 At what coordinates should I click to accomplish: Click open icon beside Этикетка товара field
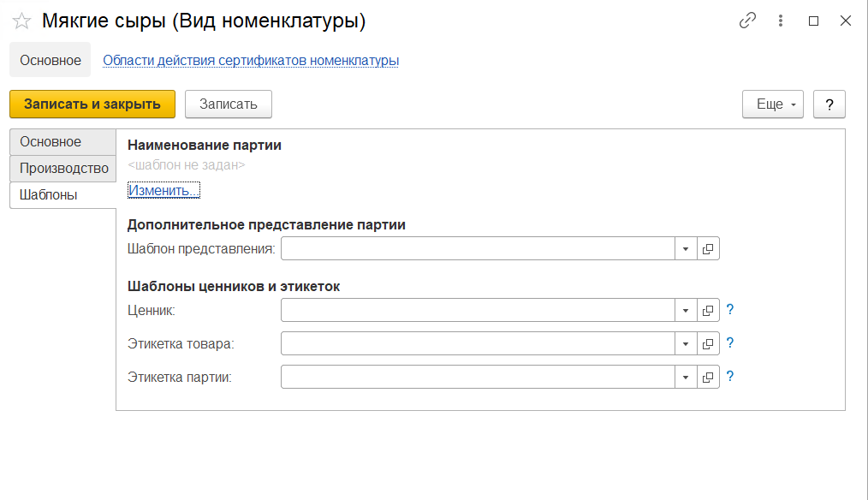(x=708, y=343)
